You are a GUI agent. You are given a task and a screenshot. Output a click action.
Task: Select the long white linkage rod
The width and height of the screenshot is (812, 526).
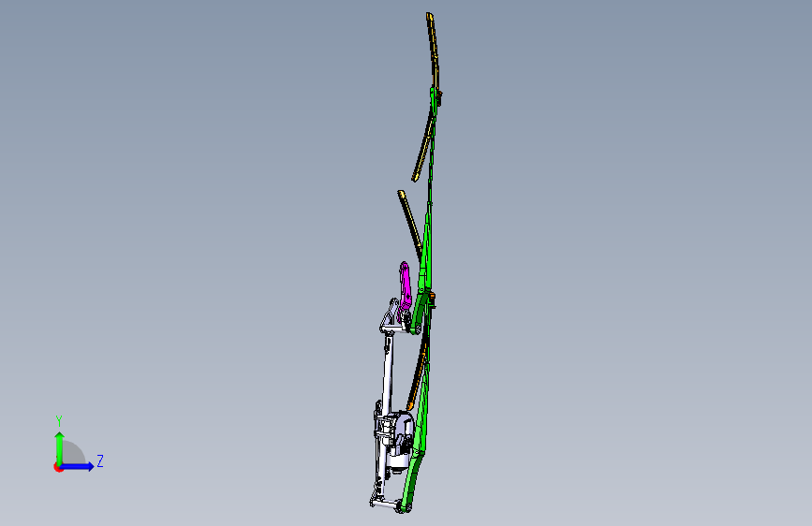coord(387,373)
